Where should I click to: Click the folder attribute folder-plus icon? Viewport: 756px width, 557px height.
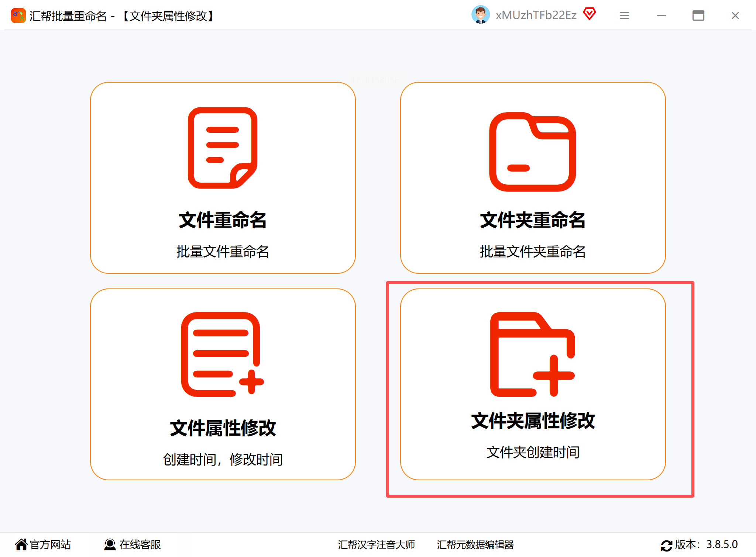pos(532,354)
